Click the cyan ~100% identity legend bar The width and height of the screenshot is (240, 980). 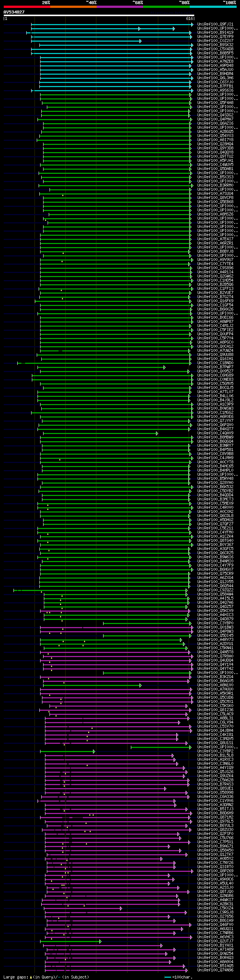point(213,6)
